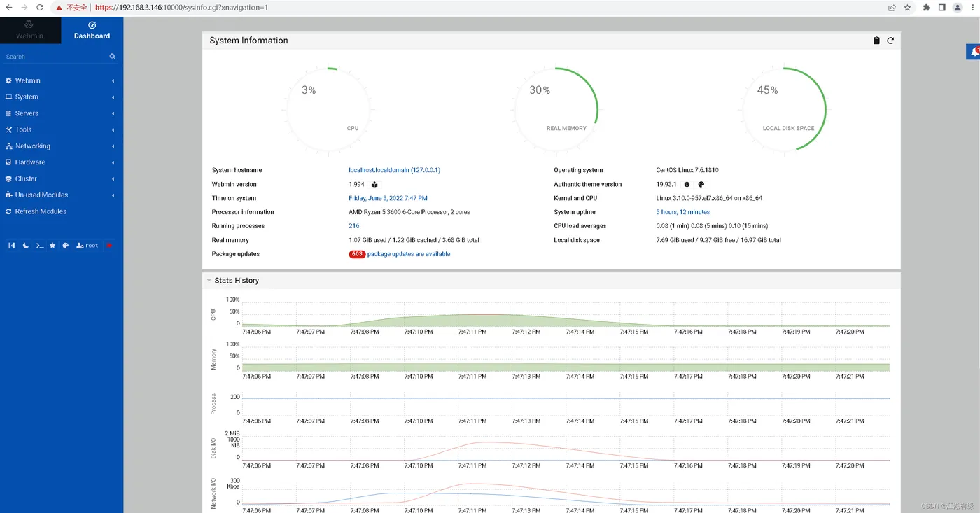
Task: Go forward in the browser
Action: 24,8
